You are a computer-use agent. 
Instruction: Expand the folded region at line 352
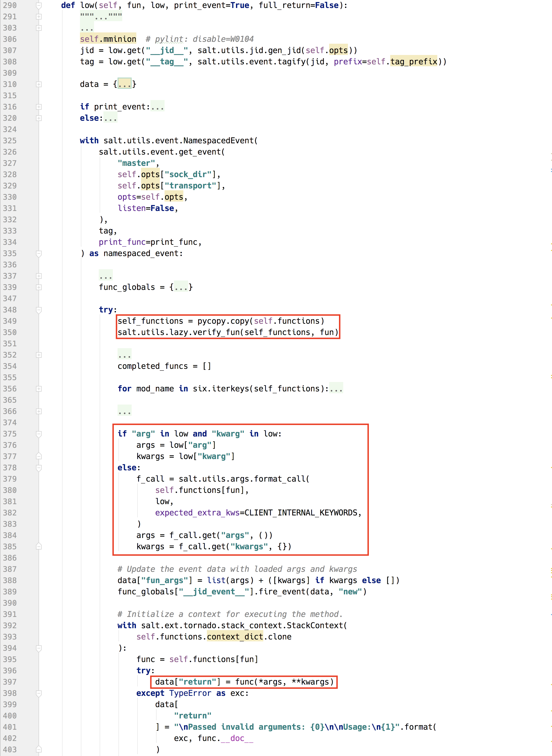38,355
